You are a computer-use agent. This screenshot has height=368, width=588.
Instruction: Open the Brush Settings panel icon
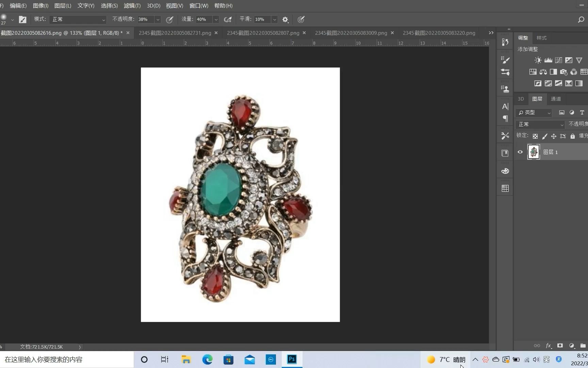pyautogui.click(x=505, y=60)
